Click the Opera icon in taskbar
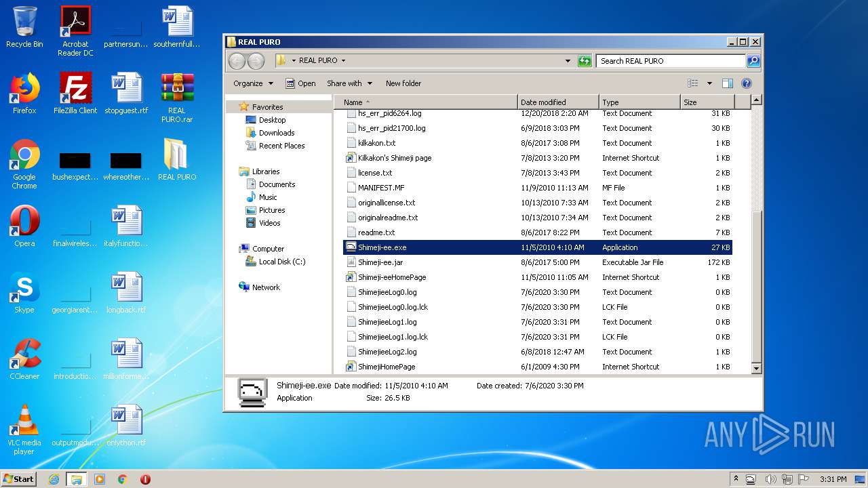The height and width of the screenshot is (488, 868). [145, 479]
